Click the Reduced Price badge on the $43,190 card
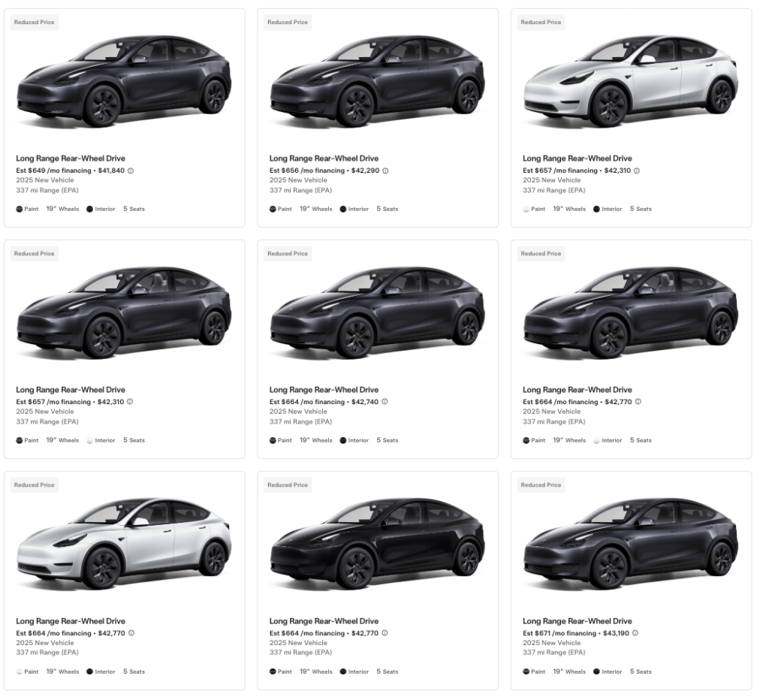Viewport: 769px width, 700px height. (541, 485)
